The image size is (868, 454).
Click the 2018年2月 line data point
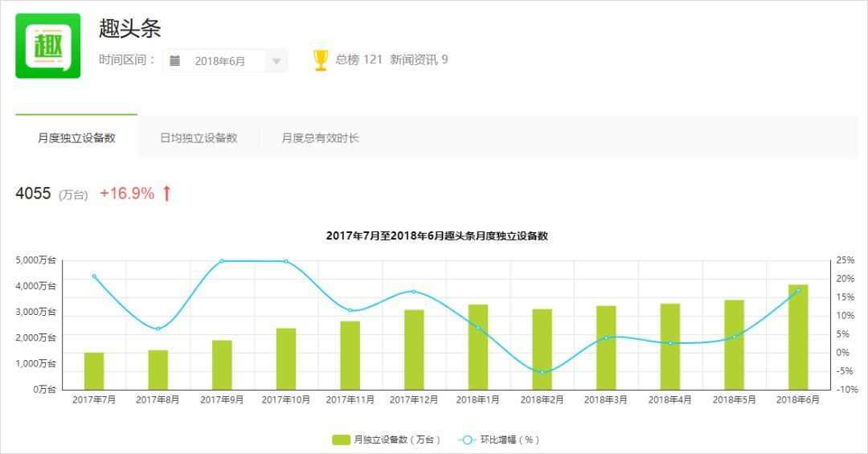(542, 372)
